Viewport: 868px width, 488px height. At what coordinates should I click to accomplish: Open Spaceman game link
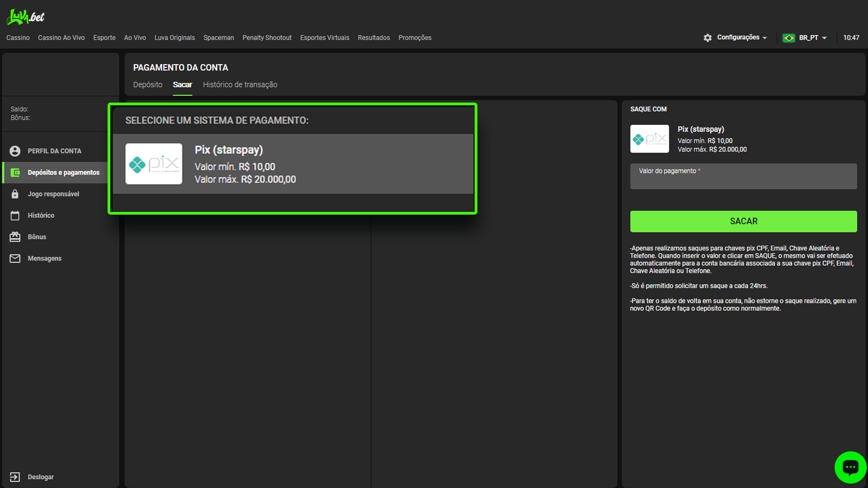[x=219, y=38]
